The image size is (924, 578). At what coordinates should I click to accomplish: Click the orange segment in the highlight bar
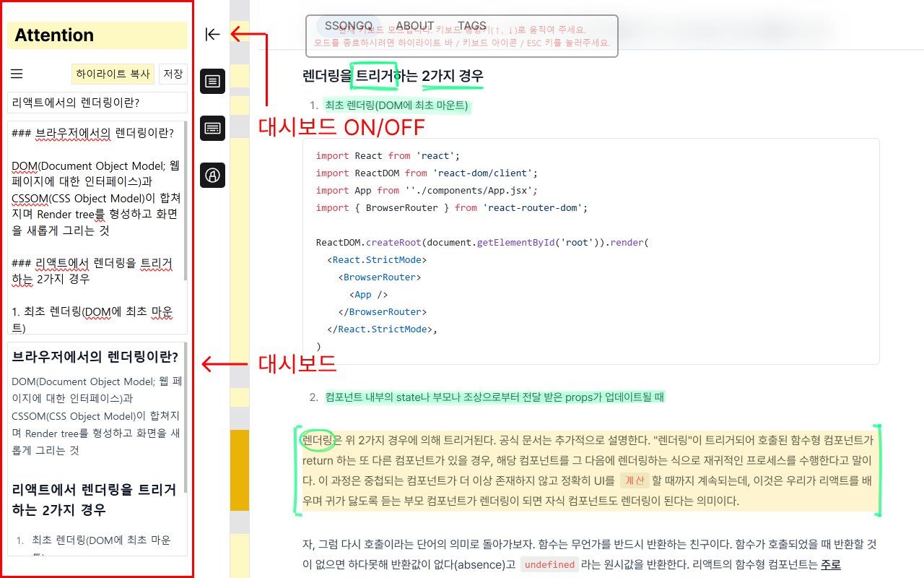click(240, 470)
